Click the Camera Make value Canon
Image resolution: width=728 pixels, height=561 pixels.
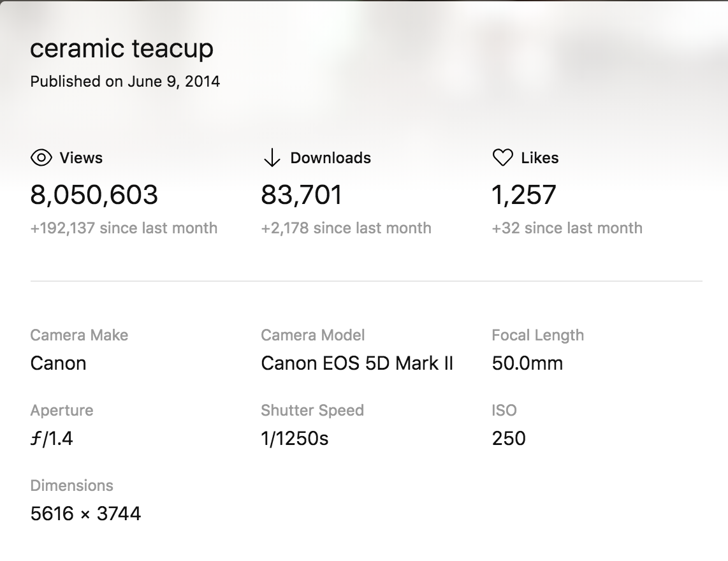pyautogui.click(x=58, y=363)
